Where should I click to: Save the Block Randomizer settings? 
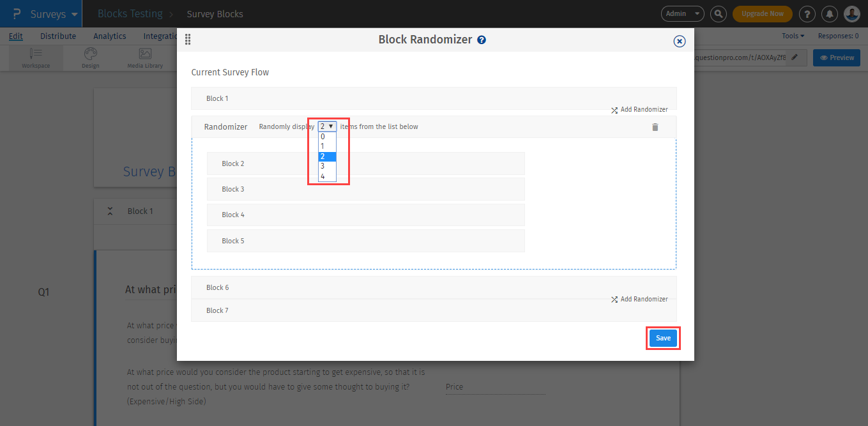click(x=663, y=338)
